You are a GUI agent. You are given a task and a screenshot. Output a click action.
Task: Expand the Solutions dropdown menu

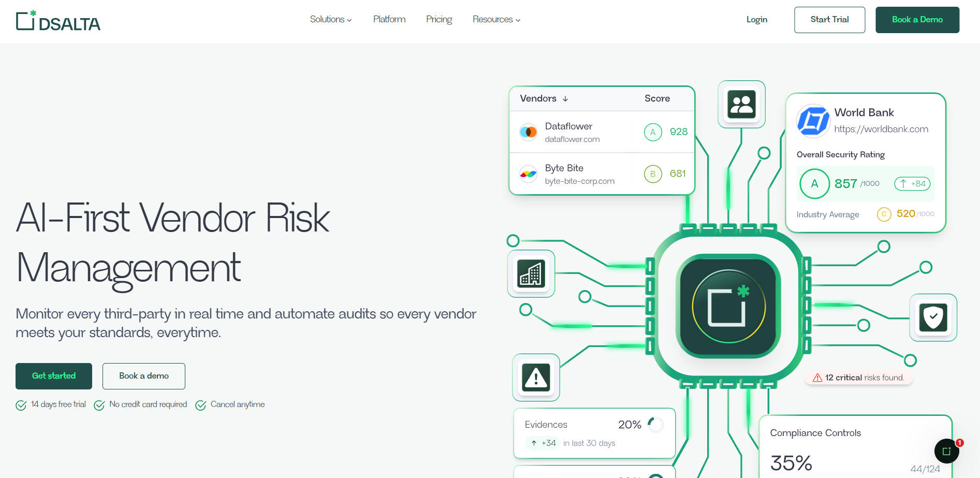[330, 20]
